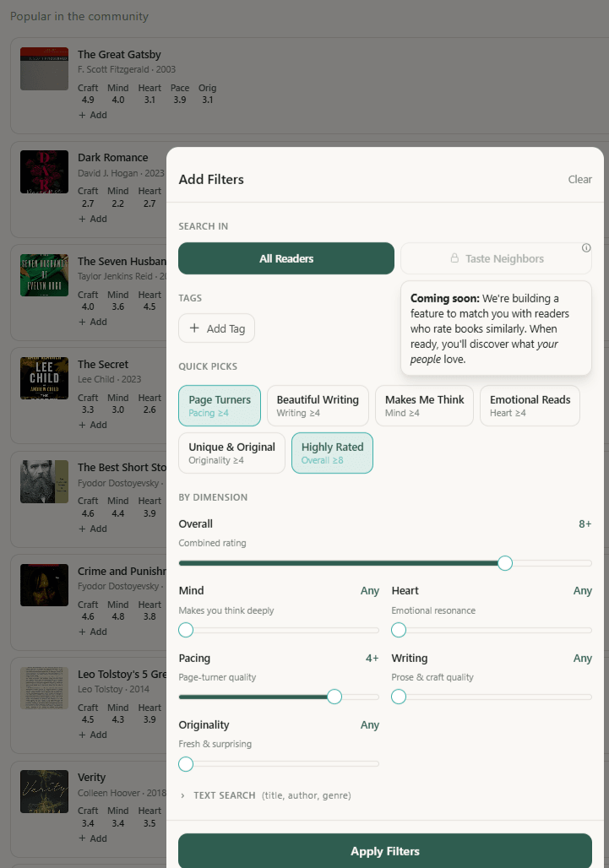609x868 pixels.
Task: Clear all filters
Action: [x=579, y=179]
